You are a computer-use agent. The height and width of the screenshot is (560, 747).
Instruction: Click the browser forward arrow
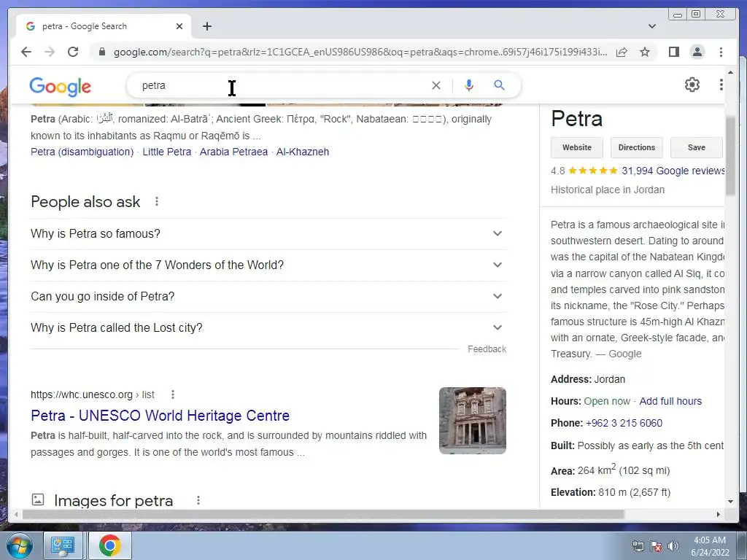(x=50, y=52)
